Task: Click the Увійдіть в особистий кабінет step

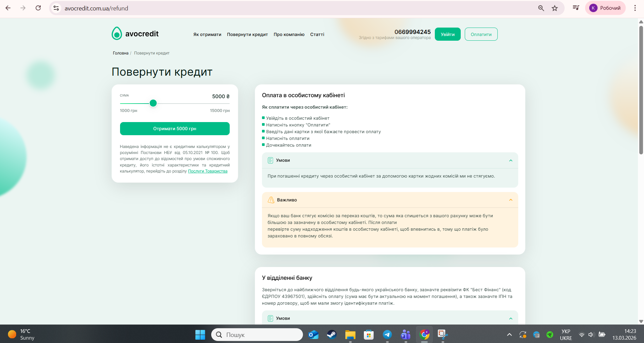Action: [298, 118]
